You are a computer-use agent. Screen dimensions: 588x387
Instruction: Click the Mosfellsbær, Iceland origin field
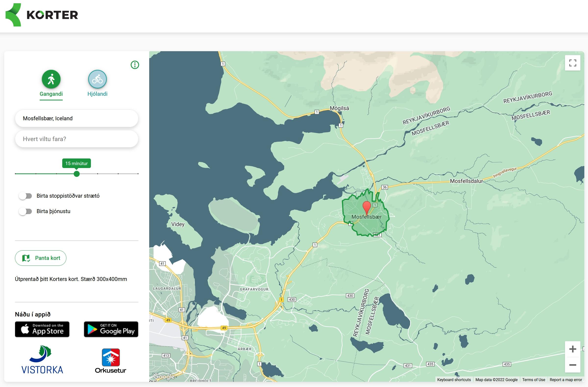[x=77, y=118]
